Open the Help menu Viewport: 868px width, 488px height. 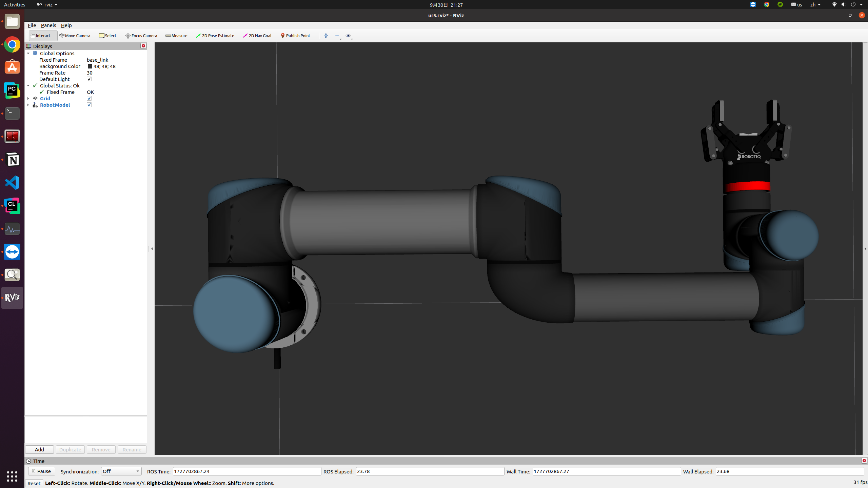66,25
